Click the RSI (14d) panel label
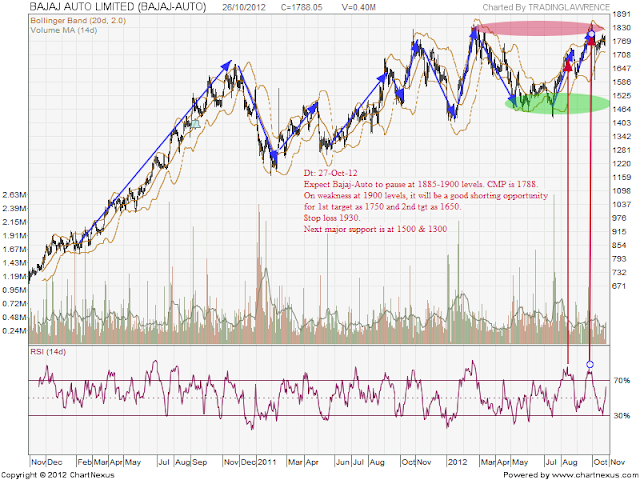Screen dimensions: 640x480 tap(48, 352)
